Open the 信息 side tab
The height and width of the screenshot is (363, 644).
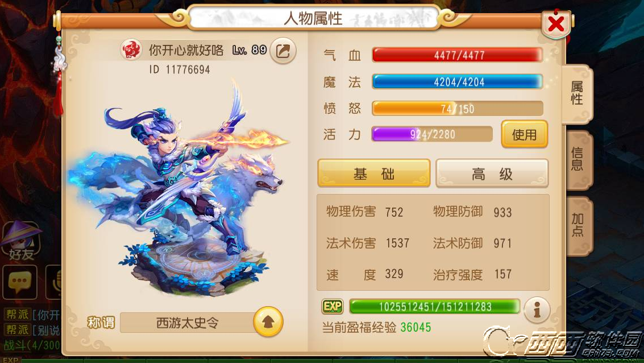577,159
